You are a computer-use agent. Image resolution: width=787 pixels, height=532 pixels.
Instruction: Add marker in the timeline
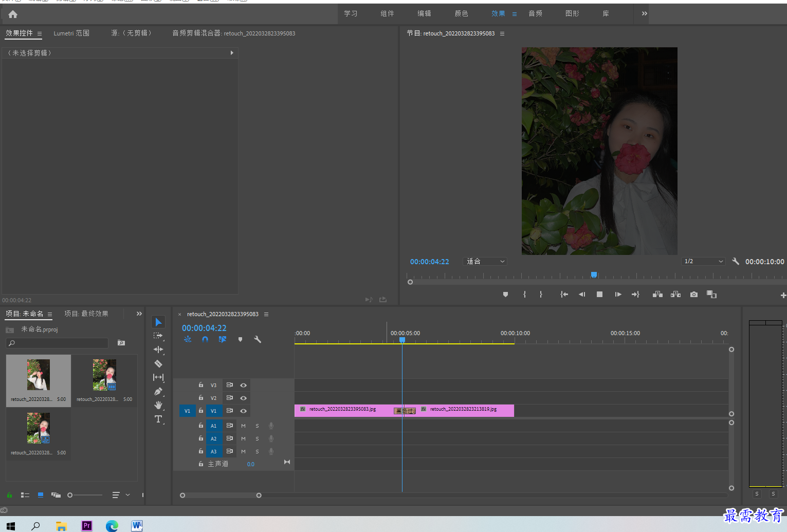240,339
